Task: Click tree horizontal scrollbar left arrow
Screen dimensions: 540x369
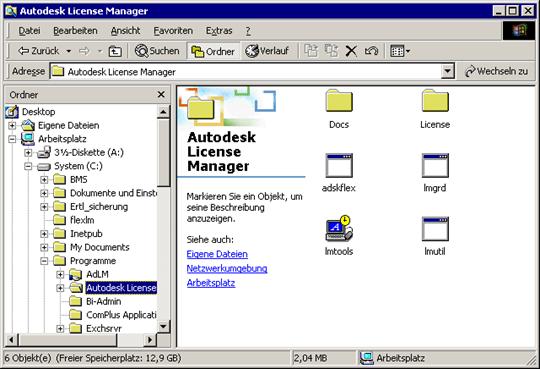Action: (11, 340)
